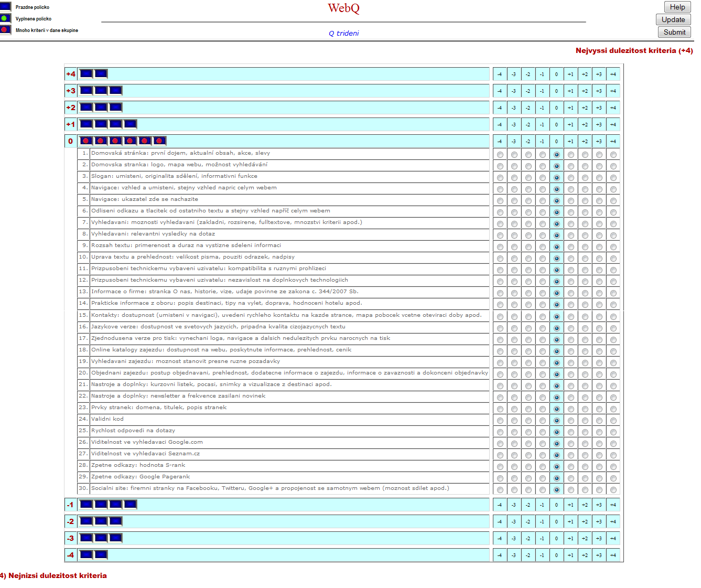Click the first empty slot icon in the +1 group
This screenshot has height=588, width=701.
pyautogui.click(x=87, y=124)
